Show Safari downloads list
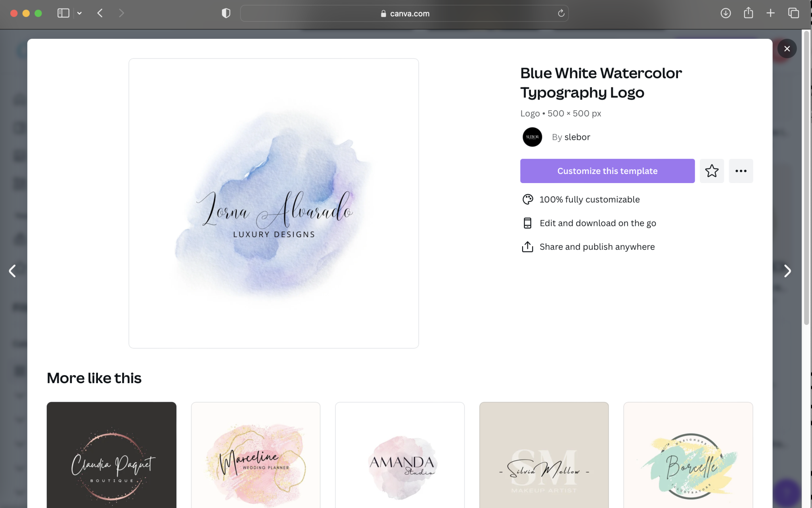This screenshot has height=508, width=812. 726,13
